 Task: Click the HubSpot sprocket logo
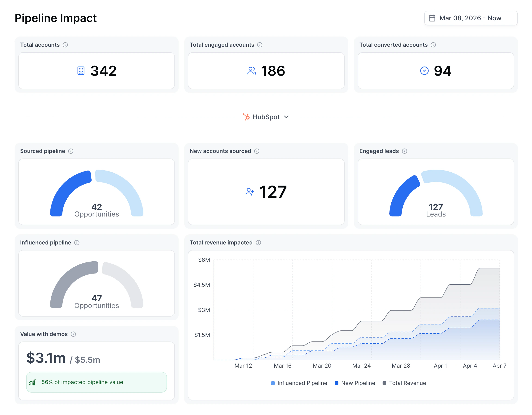pyautogui.click(x=246, y=117)
